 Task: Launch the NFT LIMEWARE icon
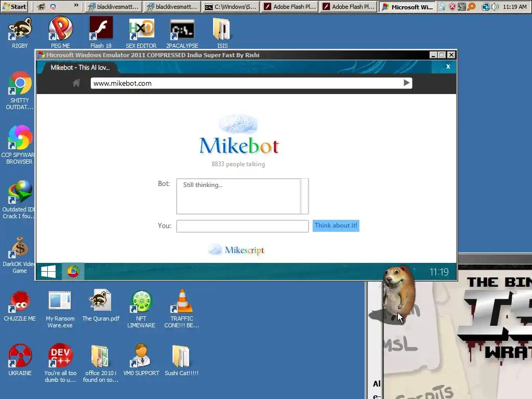(141, 309)
